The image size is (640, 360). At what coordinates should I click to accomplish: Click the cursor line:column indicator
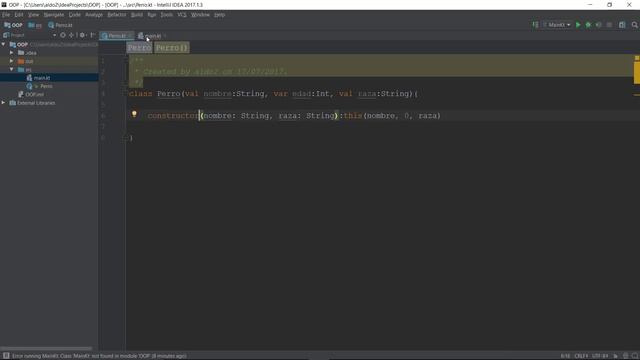[x=565, y=356]
